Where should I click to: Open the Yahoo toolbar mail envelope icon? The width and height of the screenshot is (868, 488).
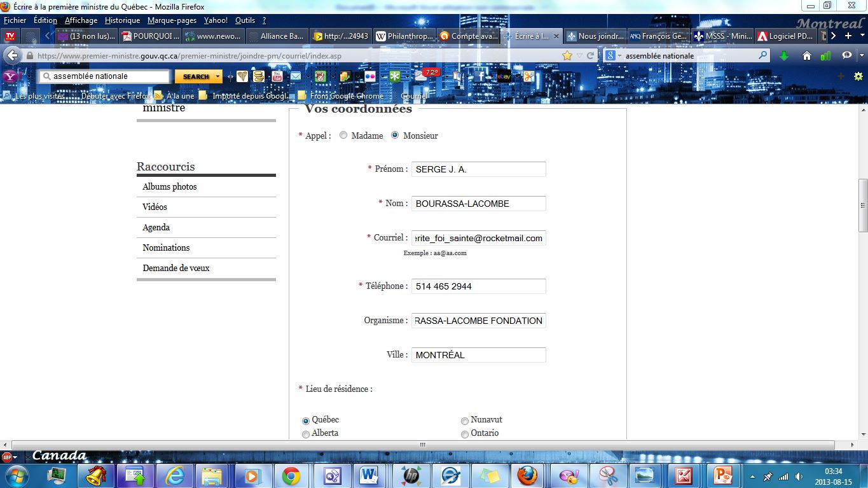pyautogui.click(x=296, y=76)
